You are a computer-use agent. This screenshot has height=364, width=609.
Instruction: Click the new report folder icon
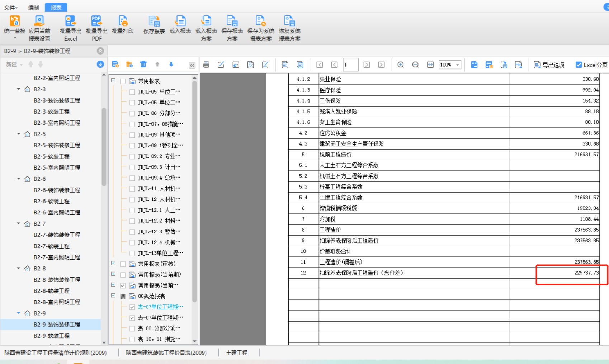pyautogui.click(x=129, y=65)
